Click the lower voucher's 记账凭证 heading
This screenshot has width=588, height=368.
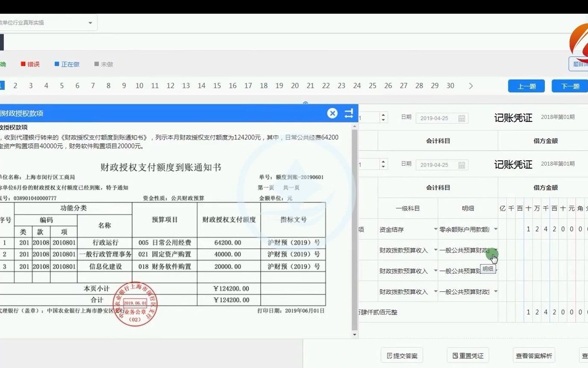(x=513, y=165)
